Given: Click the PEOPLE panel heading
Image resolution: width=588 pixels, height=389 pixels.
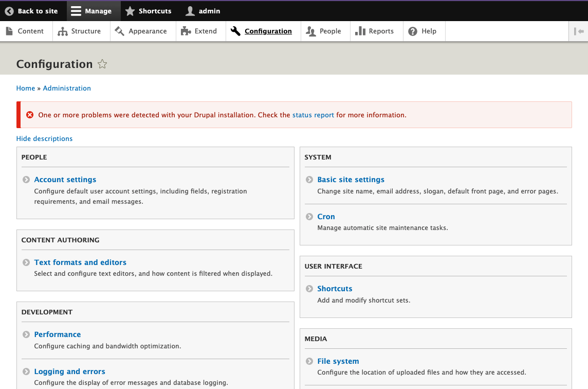Looking at the screenshot, I should point(34,157).
